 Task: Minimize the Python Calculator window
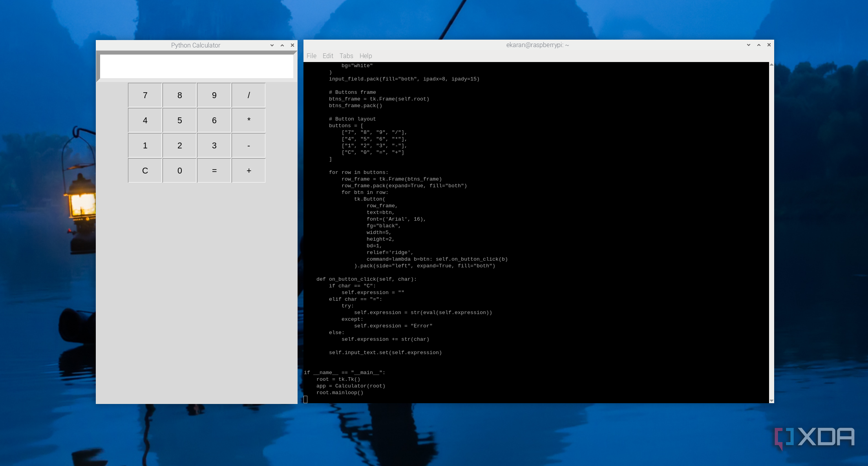click(272, 45)
